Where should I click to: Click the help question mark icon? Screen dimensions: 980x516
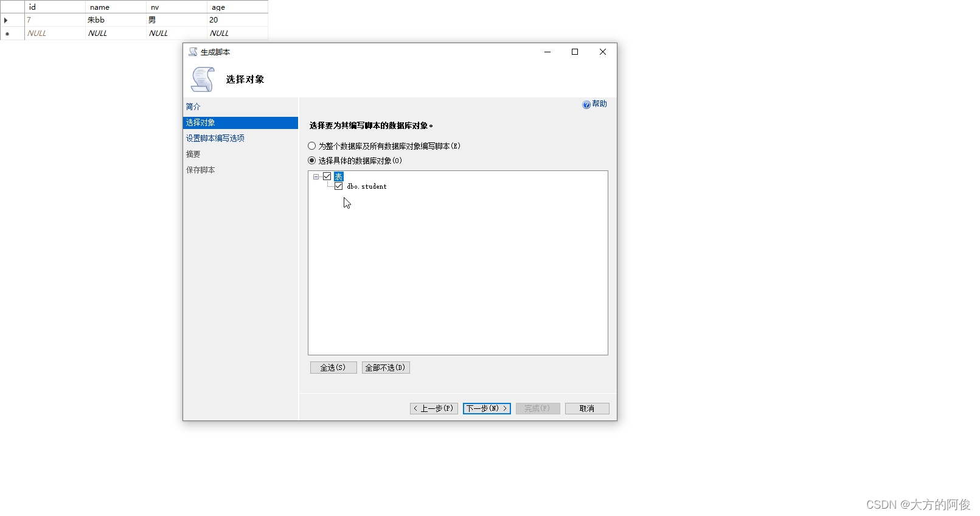pyautogui.click(x=586, y=105)
